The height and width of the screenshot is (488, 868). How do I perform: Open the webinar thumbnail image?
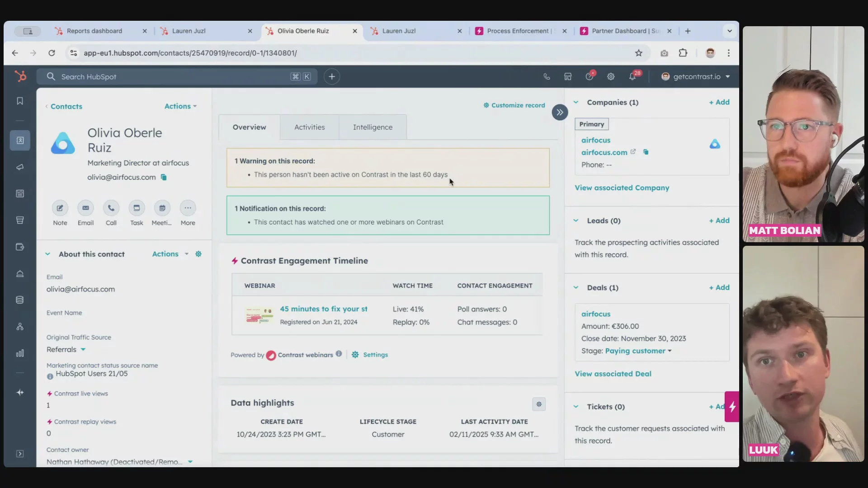tap(259, 316)
